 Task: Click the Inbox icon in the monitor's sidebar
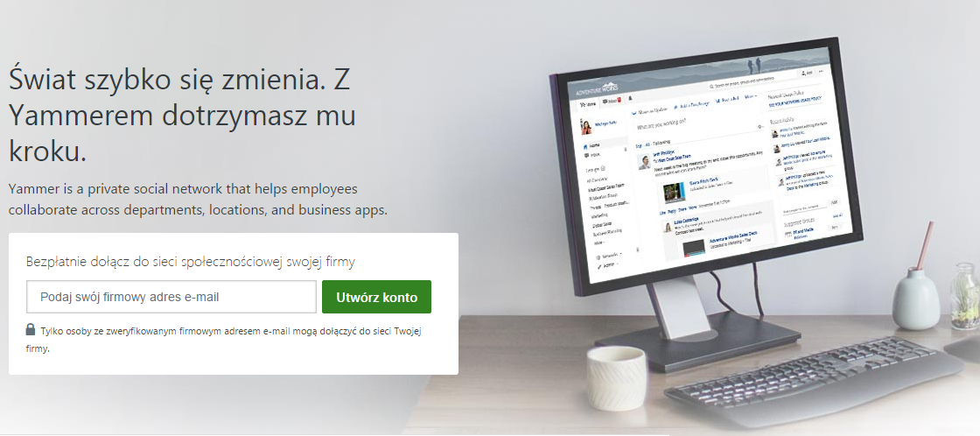tap(586, 155)
